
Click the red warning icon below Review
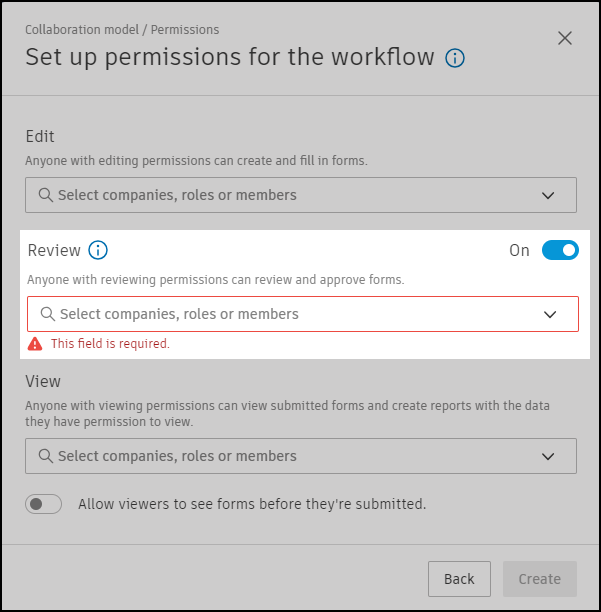click(36, 344)
